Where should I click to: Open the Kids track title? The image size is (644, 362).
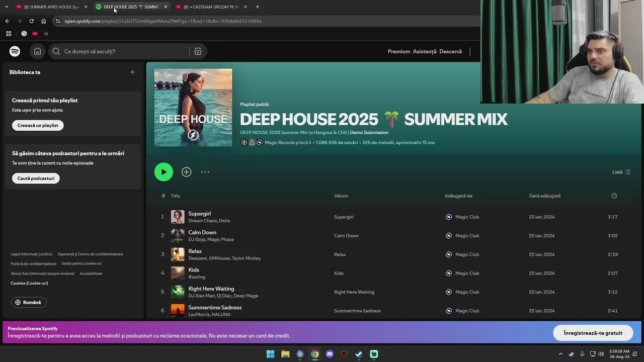[x=194, y=270]
